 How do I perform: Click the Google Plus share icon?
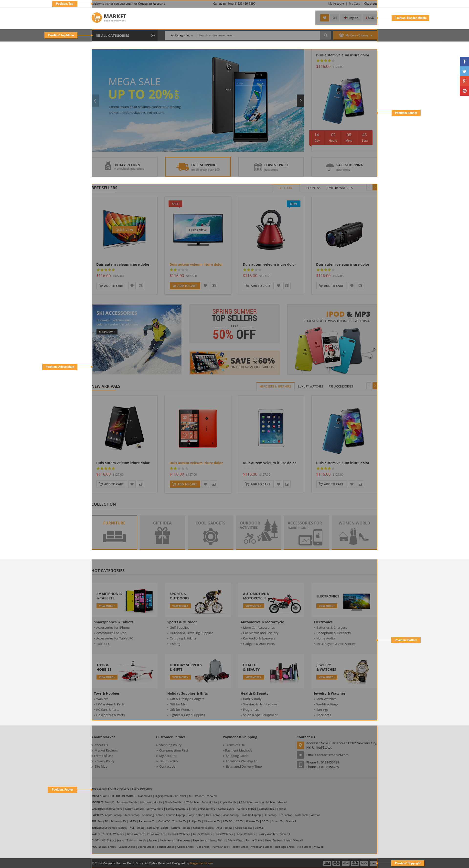(464, 81)
